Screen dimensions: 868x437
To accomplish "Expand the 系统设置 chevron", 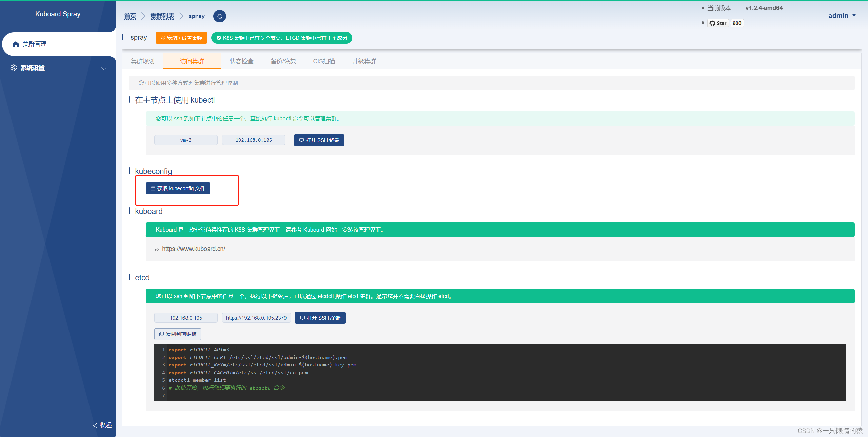I will [104, 69].
